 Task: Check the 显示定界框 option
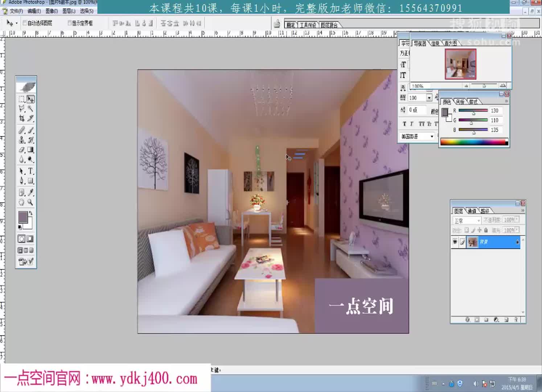tap(69, 23)
